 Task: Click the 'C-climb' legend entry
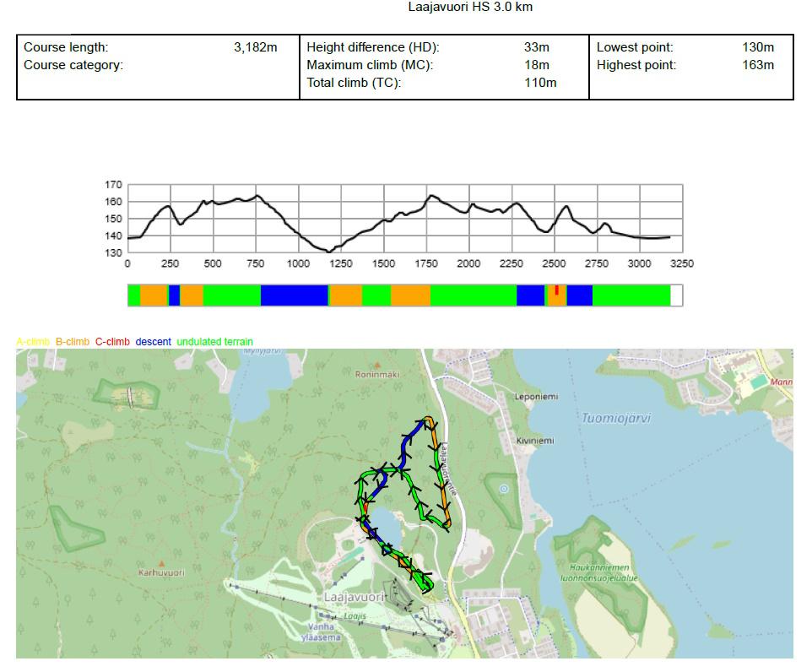(112, 342)
